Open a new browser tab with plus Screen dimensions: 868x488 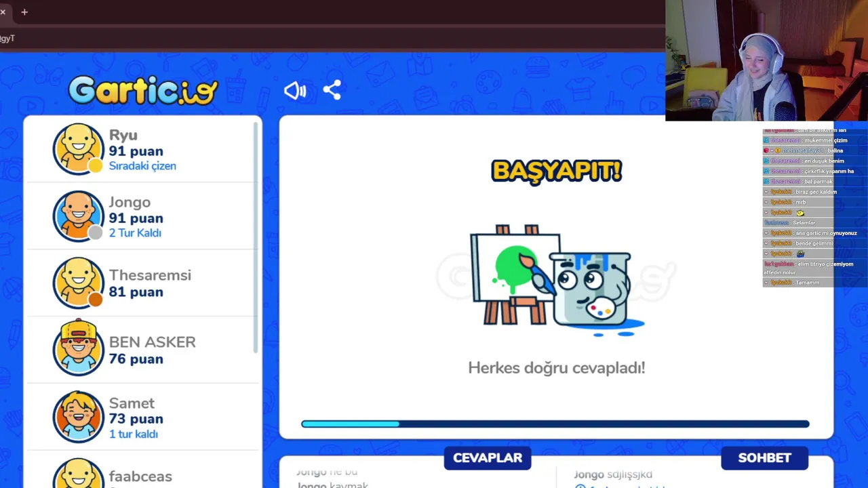tap(24, 12)
